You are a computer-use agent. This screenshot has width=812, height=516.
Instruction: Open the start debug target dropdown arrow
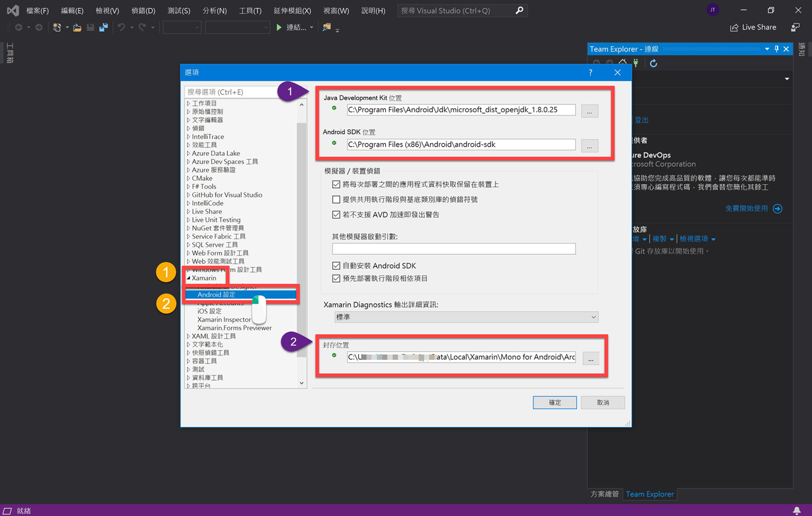311,27
